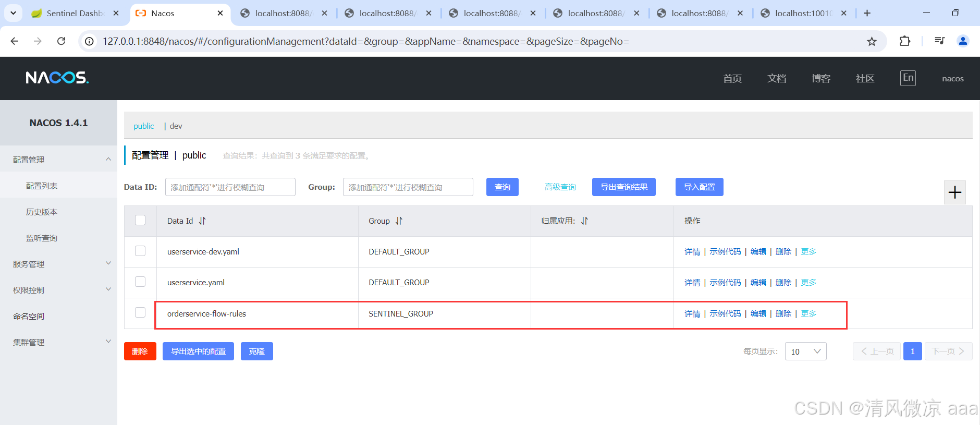
Task: View 详情 for orderservice-flow-rules
Action: coord(692,314)
